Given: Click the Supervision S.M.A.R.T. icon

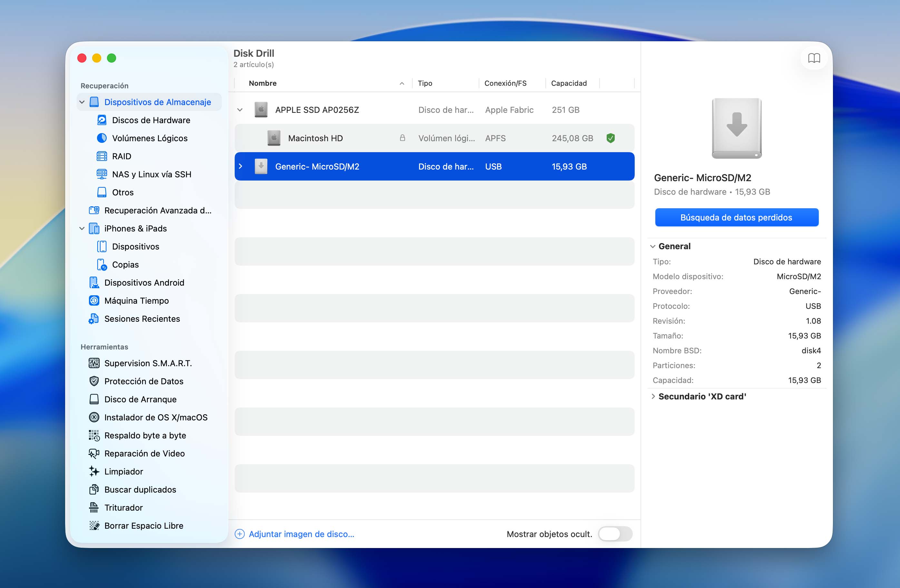Looking at the screenshot, I should (x=94, y=363).
